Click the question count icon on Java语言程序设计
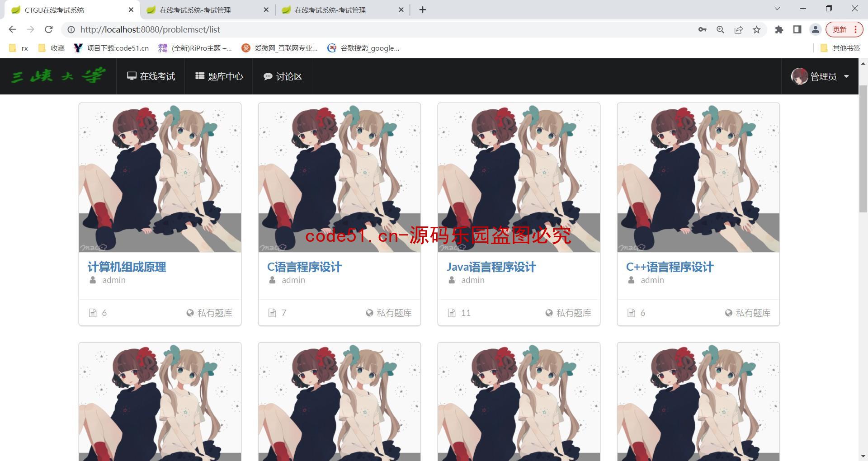Screen dimensions: 868x461 (x=452, y=313)
